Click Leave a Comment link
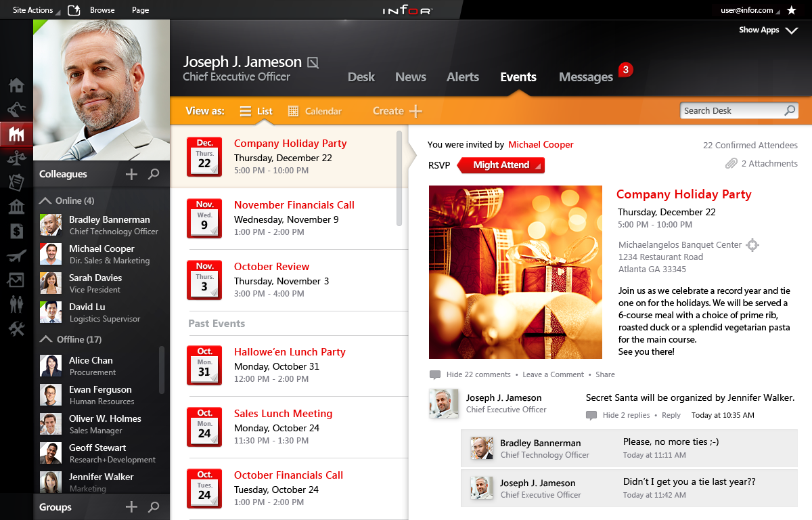This screenshot has height=520, width=812. click(x=553, y=374)
